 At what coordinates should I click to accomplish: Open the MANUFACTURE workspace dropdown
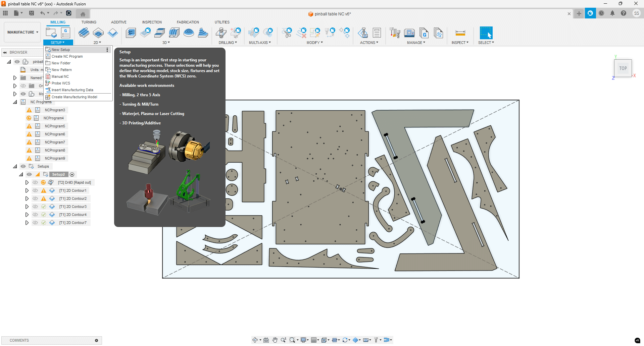pos(22,32)
